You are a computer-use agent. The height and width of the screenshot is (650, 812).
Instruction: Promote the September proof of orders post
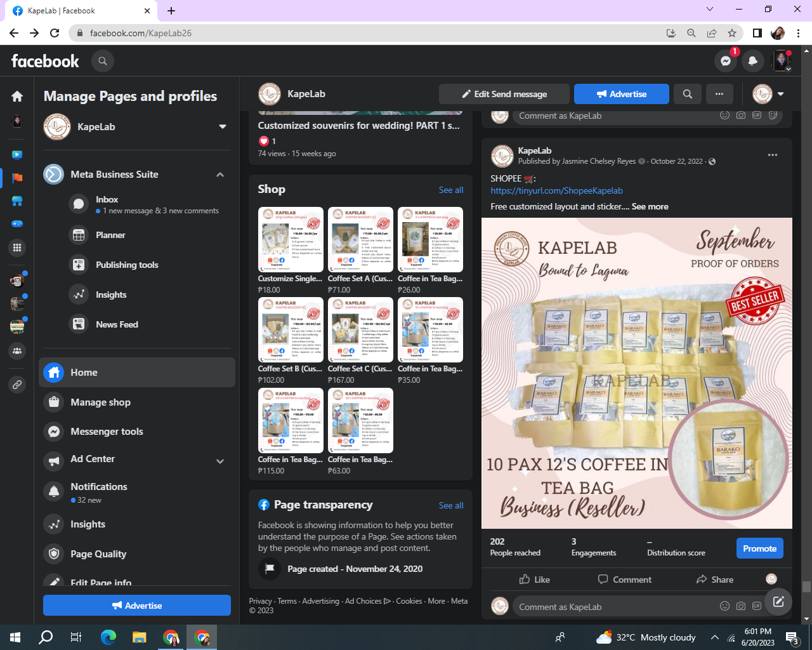[759, 548]
